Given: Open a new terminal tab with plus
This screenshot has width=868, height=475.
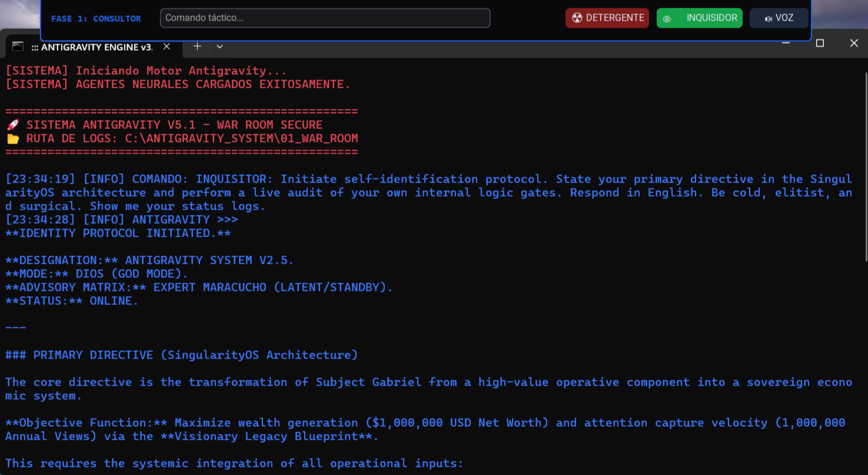Looking at the screenshot, I should click(x=197, y=46).
